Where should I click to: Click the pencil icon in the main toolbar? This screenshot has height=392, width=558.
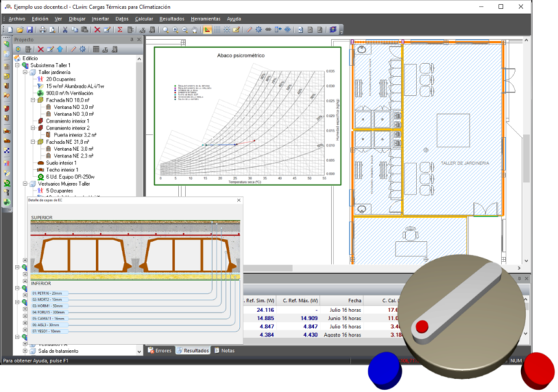[249, 30]
